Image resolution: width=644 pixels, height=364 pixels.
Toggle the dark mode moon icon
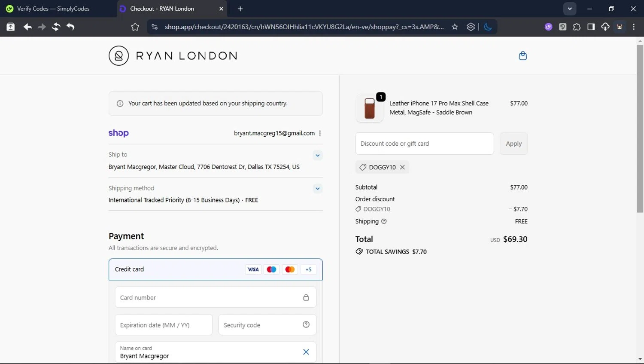tap(488, 27)
